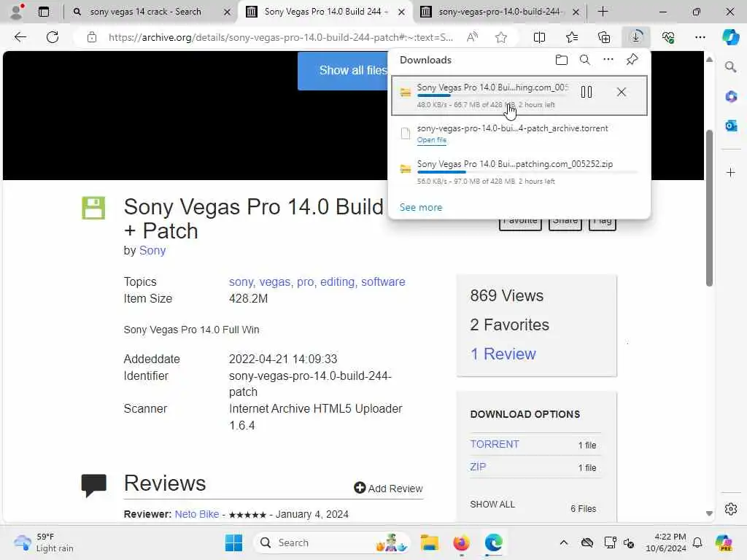This screenshot has height=560, width=747.
Task: Click the Show all files button
Action: pyautogui.click(x=343, y=71)
